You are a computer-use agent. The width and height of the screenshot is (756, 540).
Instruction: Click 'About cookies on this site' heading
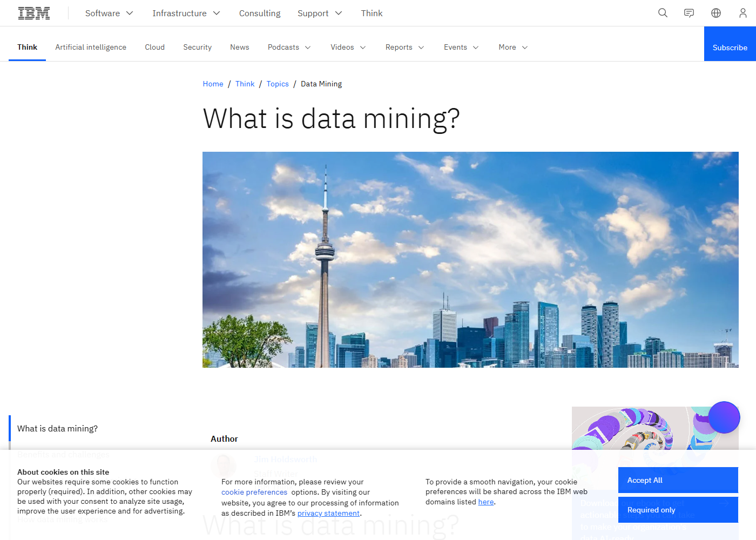tap(63, 472)
